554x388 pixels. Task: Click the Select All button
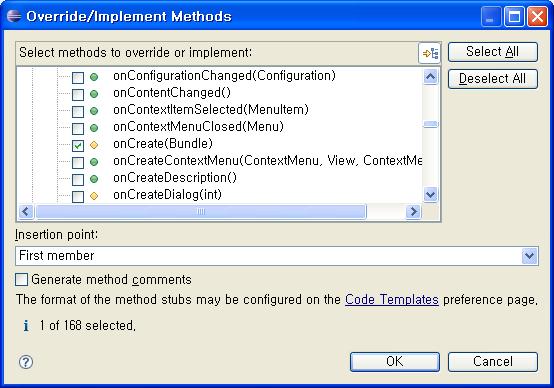coord(493,52)
